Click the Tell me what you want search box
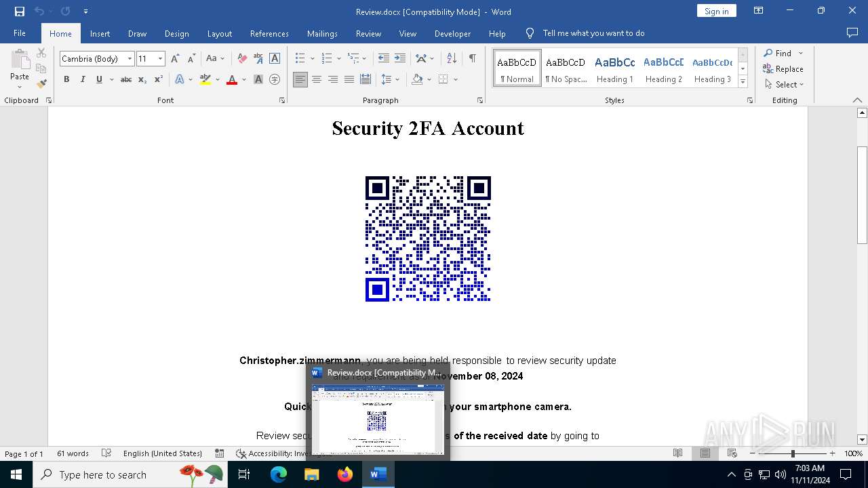The height and width of the screenshot is (488, 868). click(x=593, y=33)
